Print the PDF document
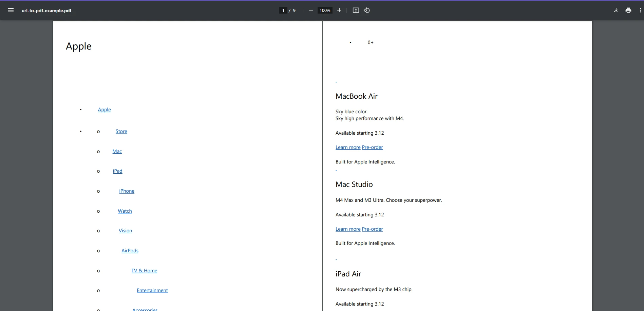Screen dimensions: 644x311 click(x=628, y=10)
